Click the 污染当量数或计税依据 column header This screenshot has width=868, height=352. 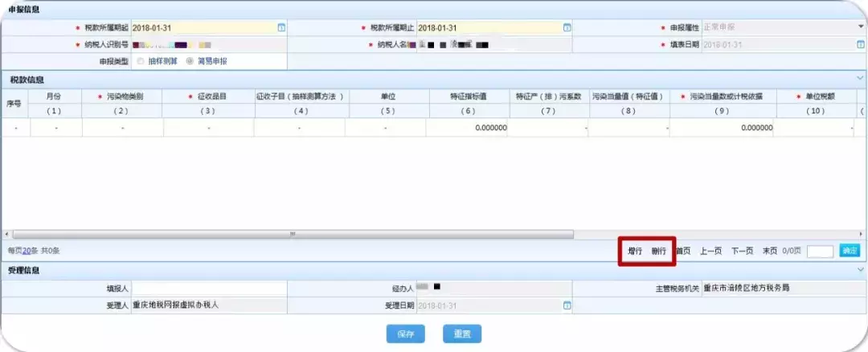pos(723,96)
